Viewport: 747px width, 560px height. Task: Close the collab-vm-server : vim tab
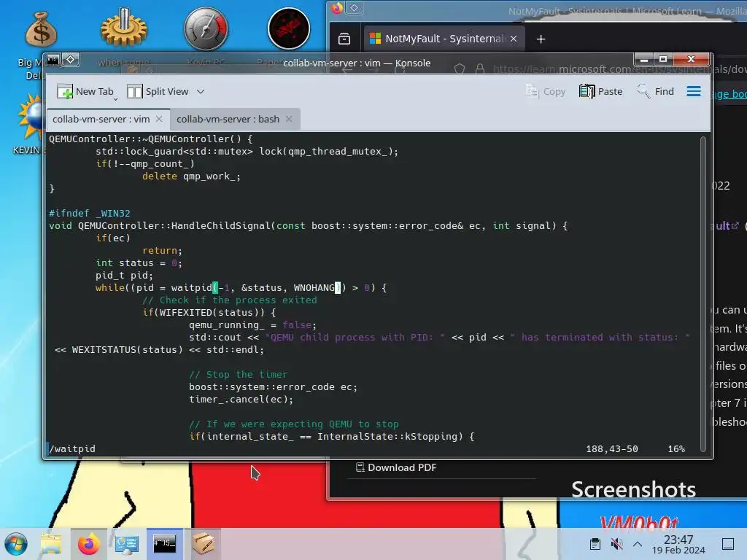[159, 119]
